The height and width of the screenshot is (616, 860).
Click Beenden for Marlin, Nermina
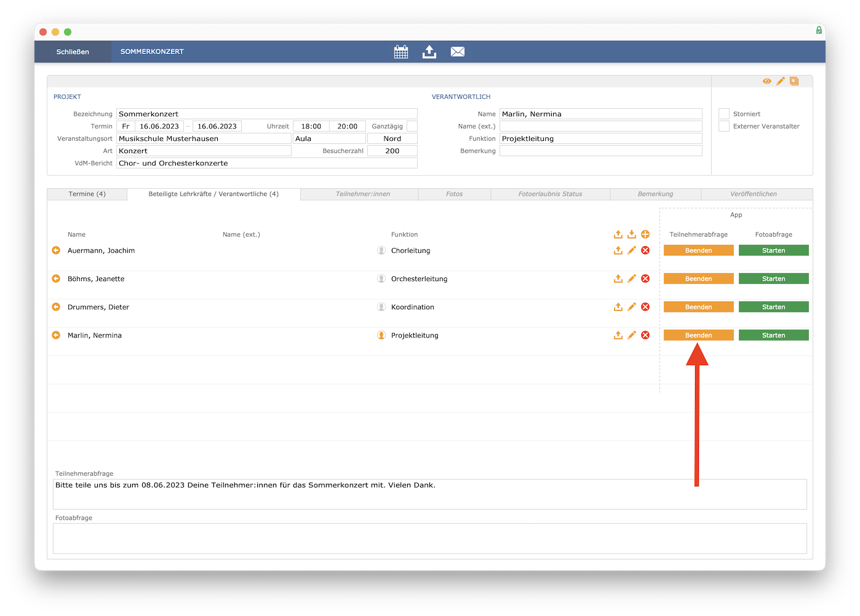pyautogui.click(x=699, y=335)
